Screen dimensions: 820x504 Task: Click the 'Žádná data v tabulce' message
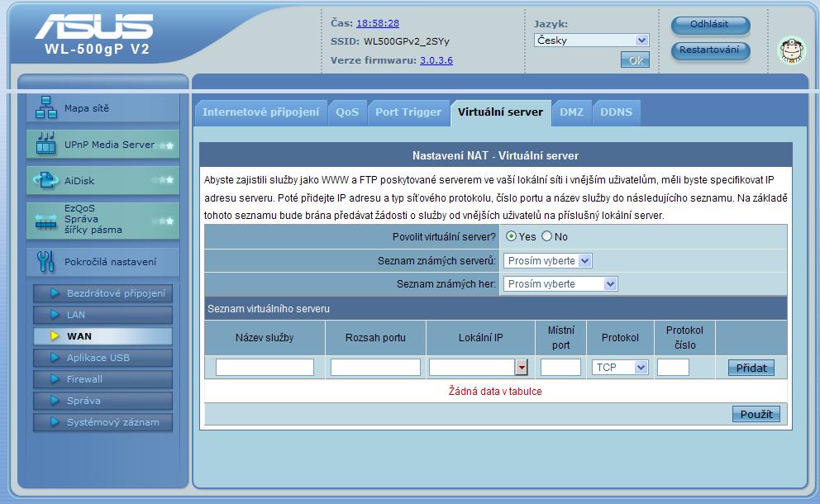tap(495, 391)
